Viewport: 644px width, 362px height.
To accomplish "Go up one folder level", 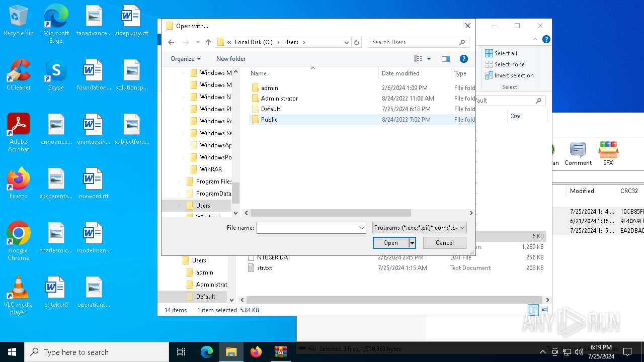I will pos(208,42).
